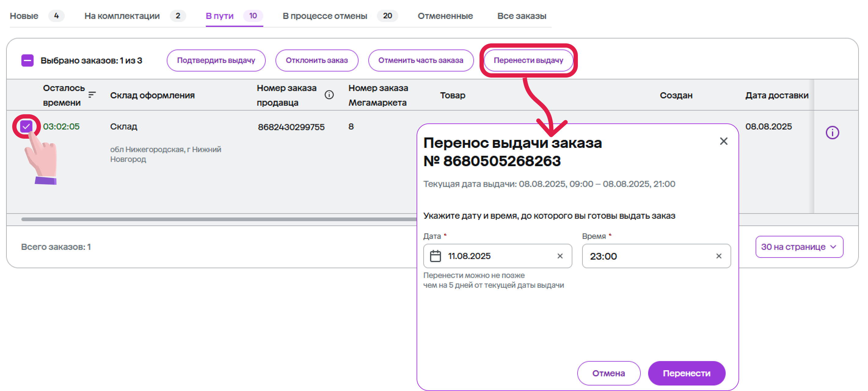Click Подтвердить выдачу button

(x=216, y=60)
